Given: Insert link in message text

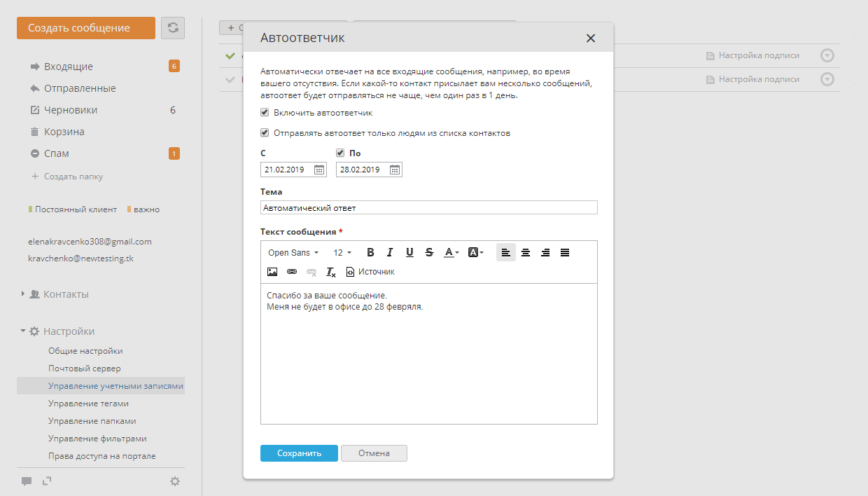Looking at the screenshot, I should click(x=292, y=272).
